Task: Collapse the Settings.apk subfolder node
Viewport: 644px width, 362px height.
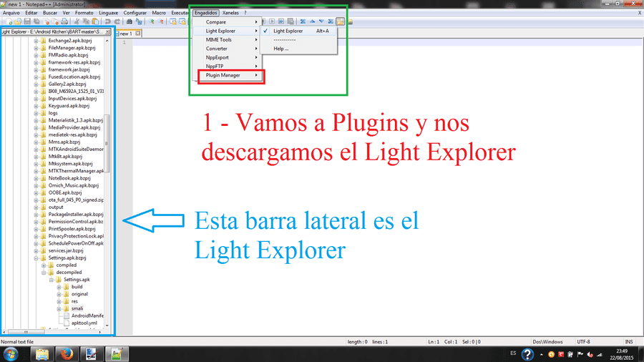Action: pyautogui.click(x=52, y=280)
